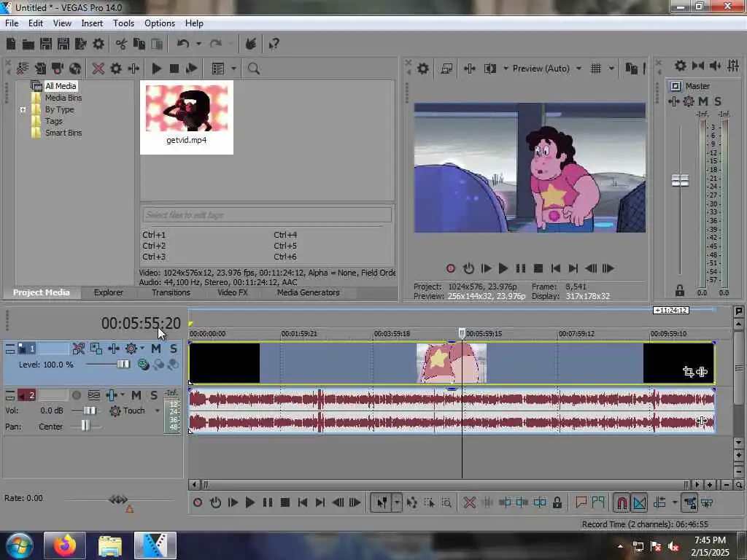
Task: Arm audio track 2 for record
Action: [x=76, y=395]
